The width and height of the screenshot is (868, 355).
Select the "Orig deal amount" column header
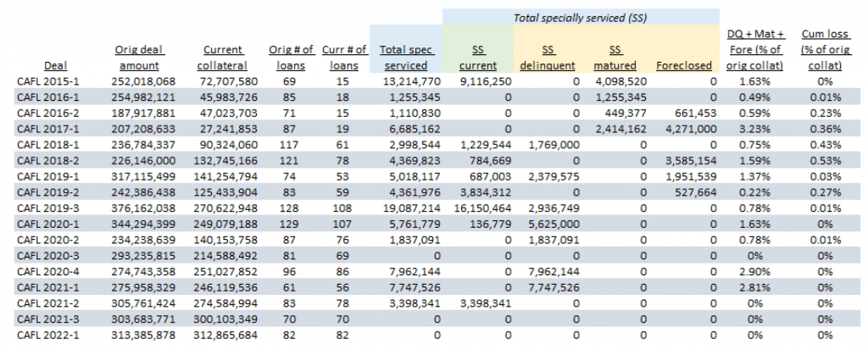click(x=140, y=58)
